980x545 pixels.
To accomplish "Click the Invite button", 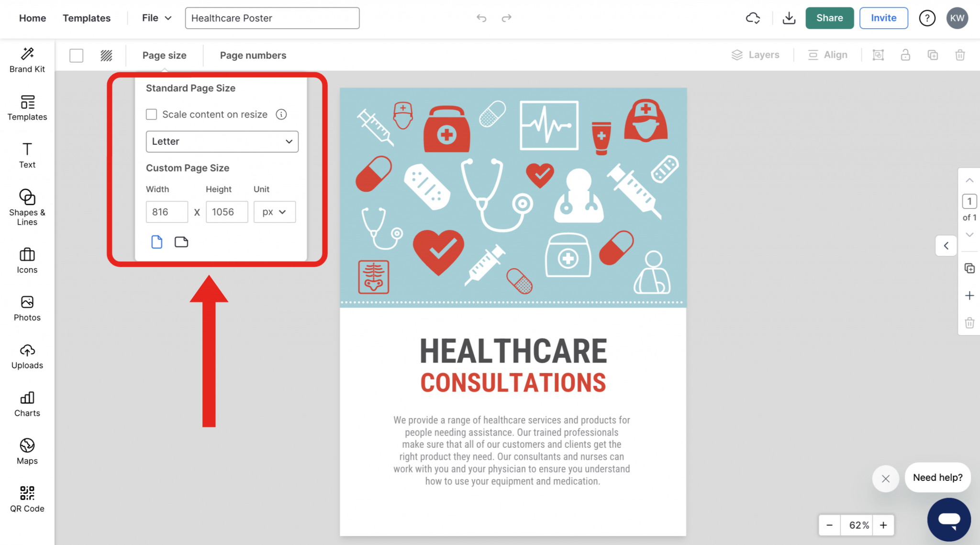I will (x=883, y=18).
